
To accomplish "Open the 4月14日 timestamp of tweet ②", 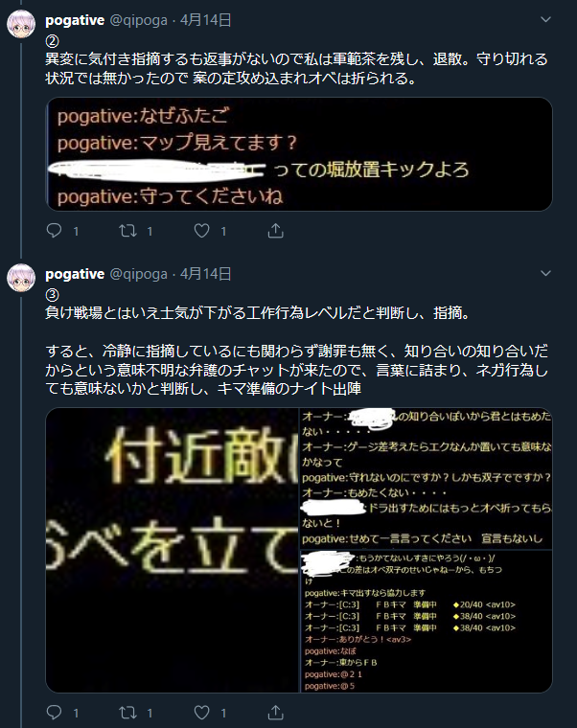I will (x=205, y=20).
